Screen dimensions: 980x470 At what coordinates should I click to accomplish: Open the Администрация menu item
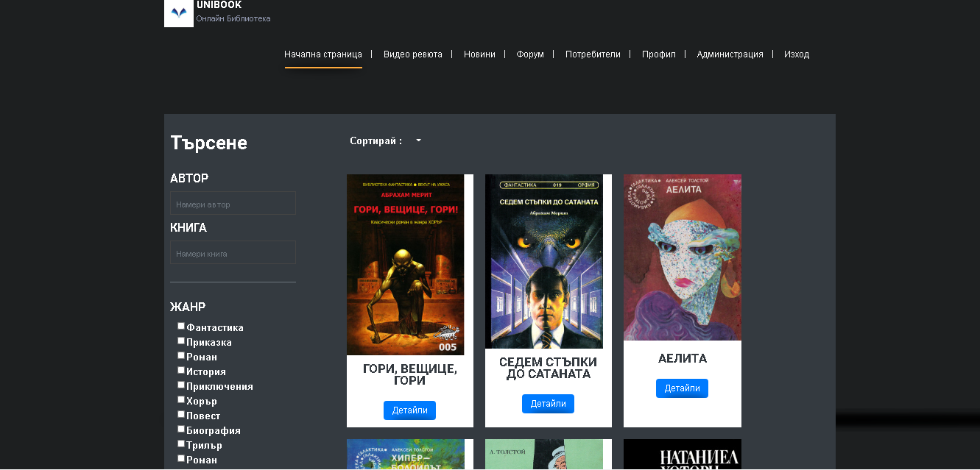pyautogui.click(x=730, y=54)
